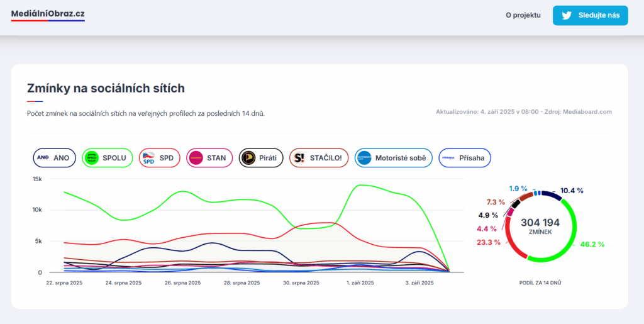Screen dimensions: 644x324
Task: Click the 304 194 zmínek donut center
Action: 540,226
